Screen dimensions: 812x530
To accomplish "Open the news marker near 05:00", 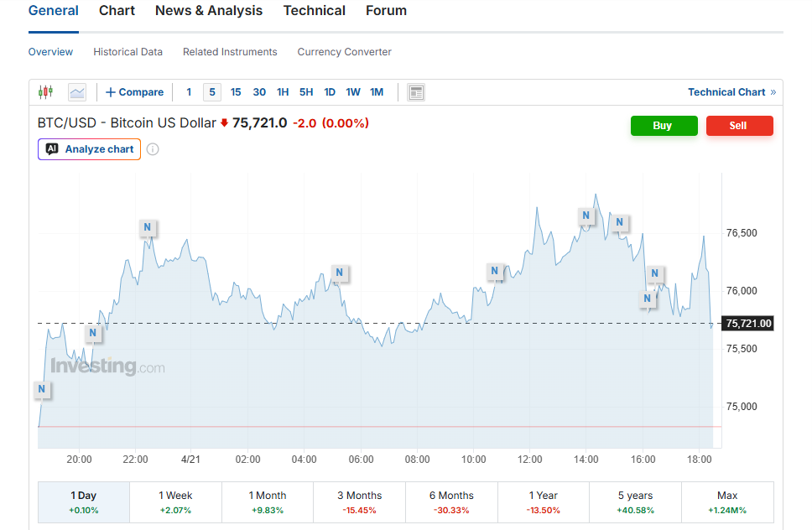I will (339, 273).
